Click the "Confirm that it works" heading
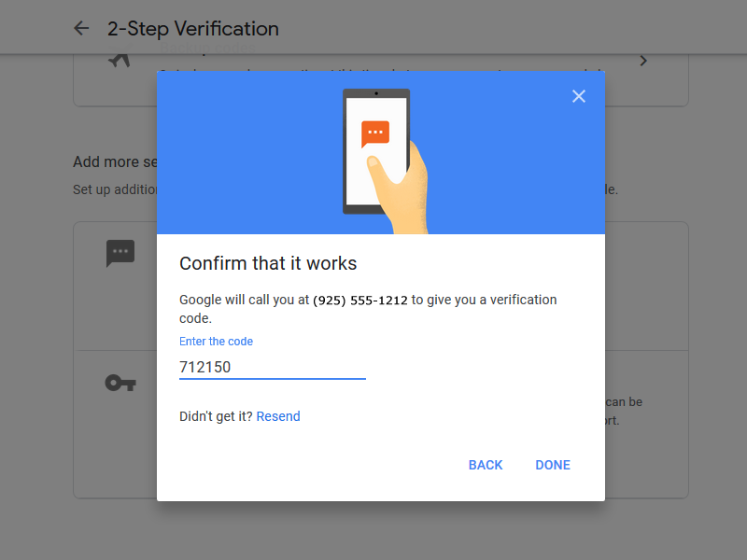Image resolution: width=747 pixels, height=560 pixels. tap(268, 263)
